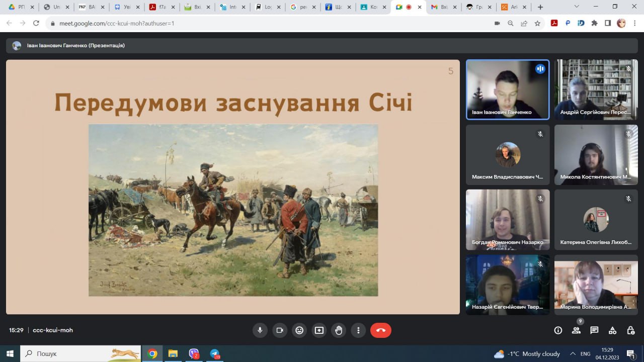Open the emoji reactions panel

click(299, 330)
